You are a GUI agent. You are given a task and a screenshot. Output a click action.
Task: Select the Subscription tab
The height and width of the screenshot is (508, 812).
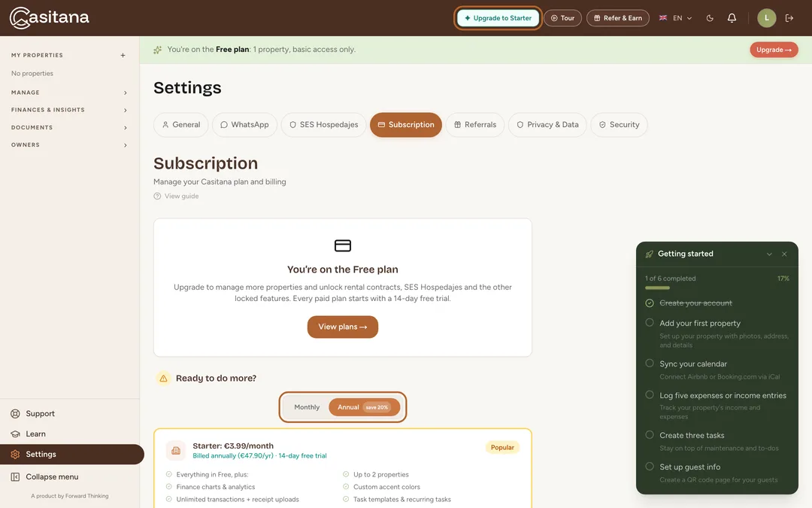[406, 125]
